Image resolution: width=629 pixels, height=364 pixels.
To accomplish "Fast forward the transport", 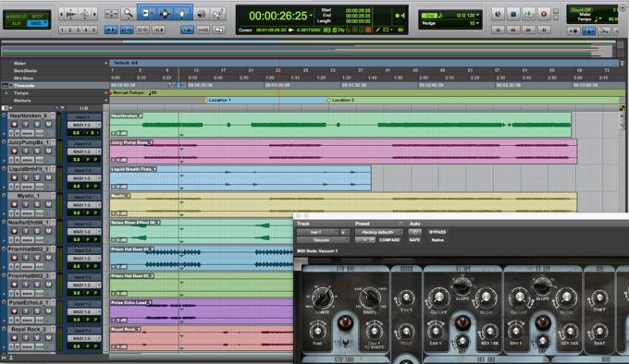I will coord(528,30).
